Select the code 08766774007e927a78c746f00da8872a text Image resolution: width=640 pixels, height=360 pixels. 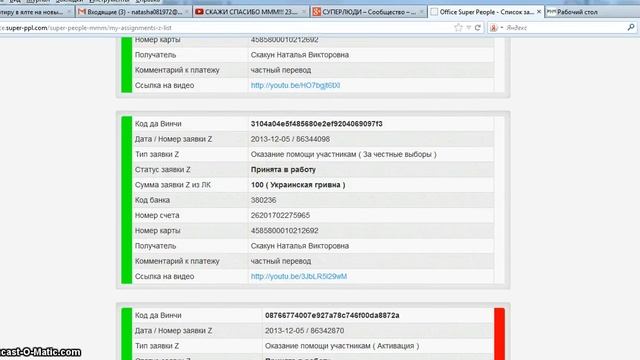332,315
